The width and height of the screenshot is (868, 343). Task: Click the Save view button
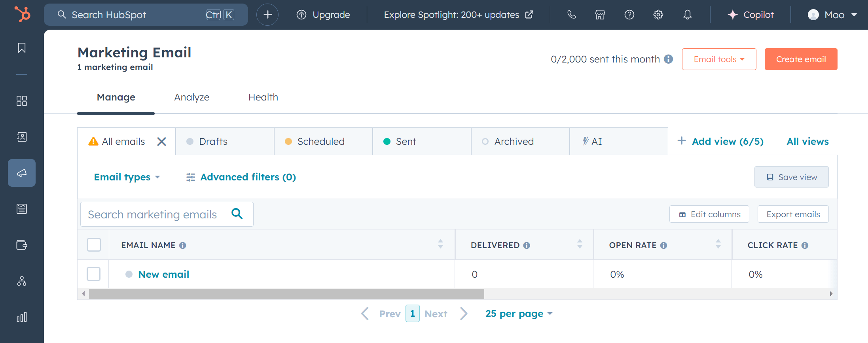(791, 177)
